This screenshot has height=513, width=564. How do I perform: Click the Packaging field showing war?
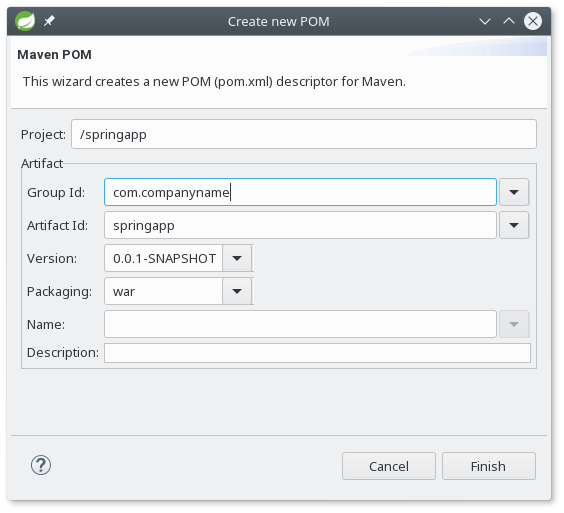pos(164,291)
